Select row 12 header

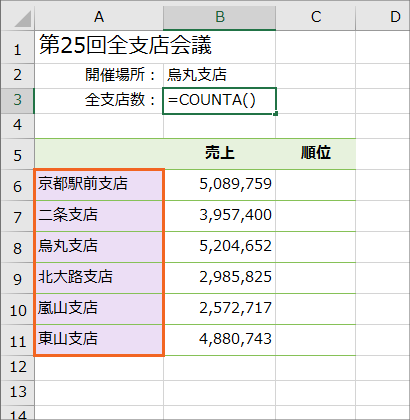point(17,368)
